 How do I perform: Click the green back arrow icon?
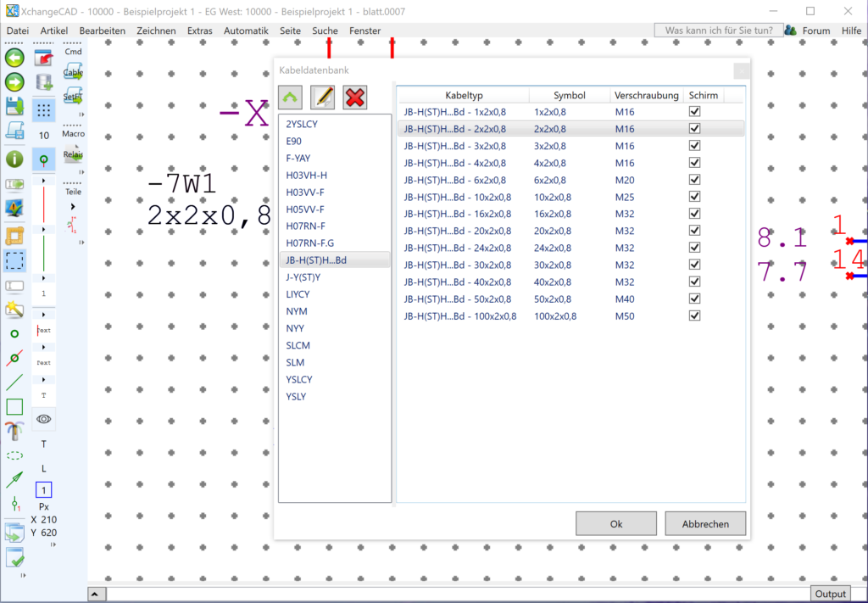click(14, 59)
